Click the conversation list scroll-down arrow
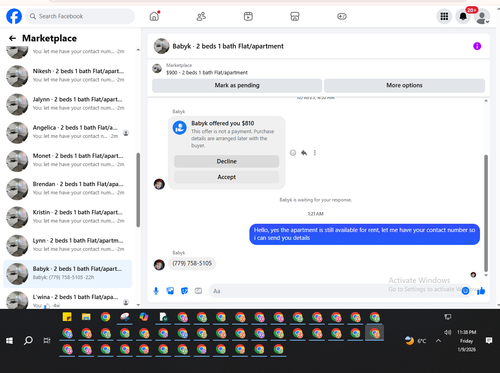Screen dimensions: 500x373 138,305
